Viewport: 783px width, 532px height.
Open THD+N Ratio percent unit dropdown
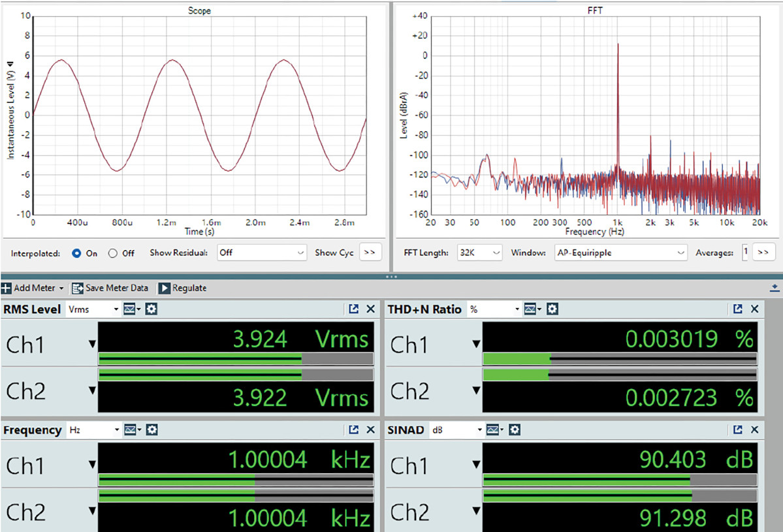(x=494, y=309)
